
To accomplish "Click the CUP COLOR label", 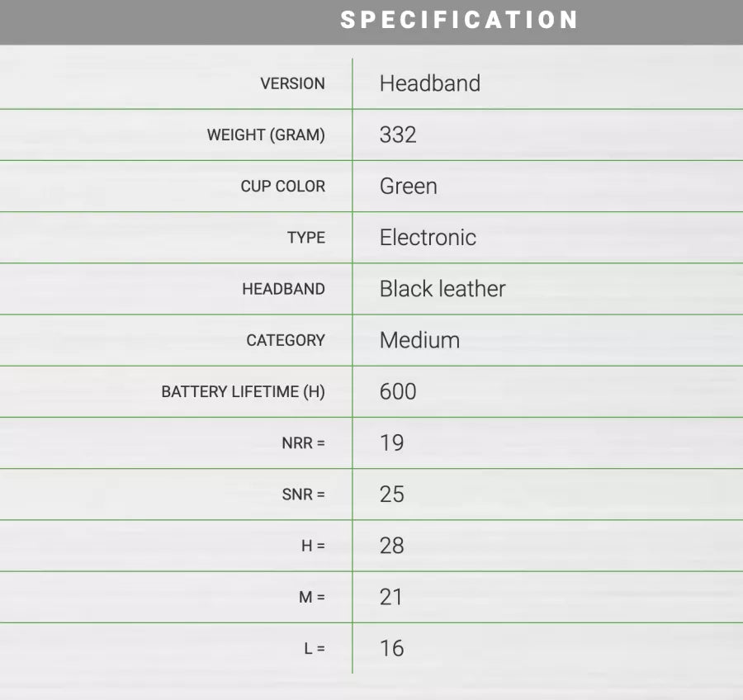I will coord(282,186).
